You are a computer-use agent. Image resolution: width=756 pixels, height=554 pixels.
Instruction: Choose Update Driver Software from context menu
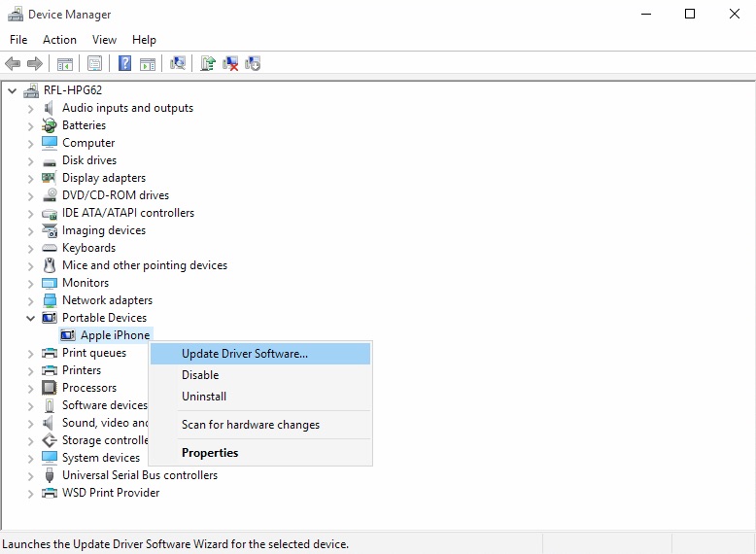(x=244, y=354)
